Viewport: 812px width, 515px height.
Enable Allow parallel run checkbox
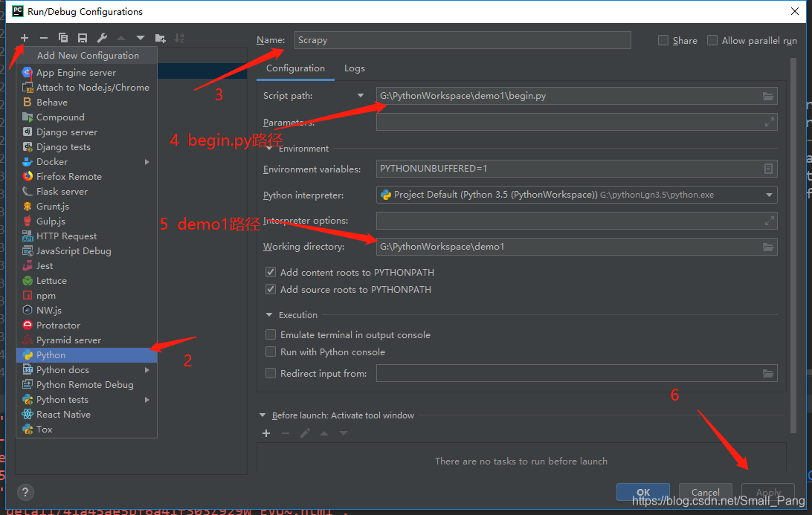[712, 40]
